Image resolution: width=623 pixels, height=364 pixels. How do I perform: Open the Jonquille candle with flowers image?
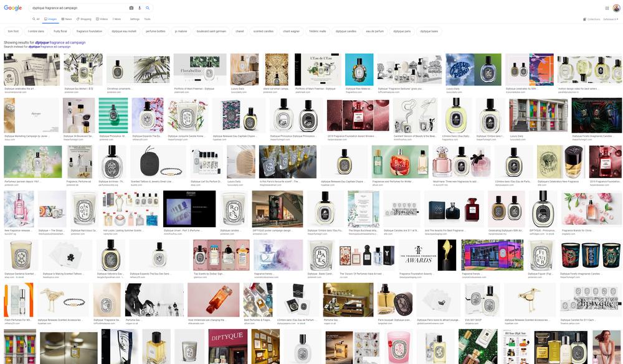(x=188, y=116)
